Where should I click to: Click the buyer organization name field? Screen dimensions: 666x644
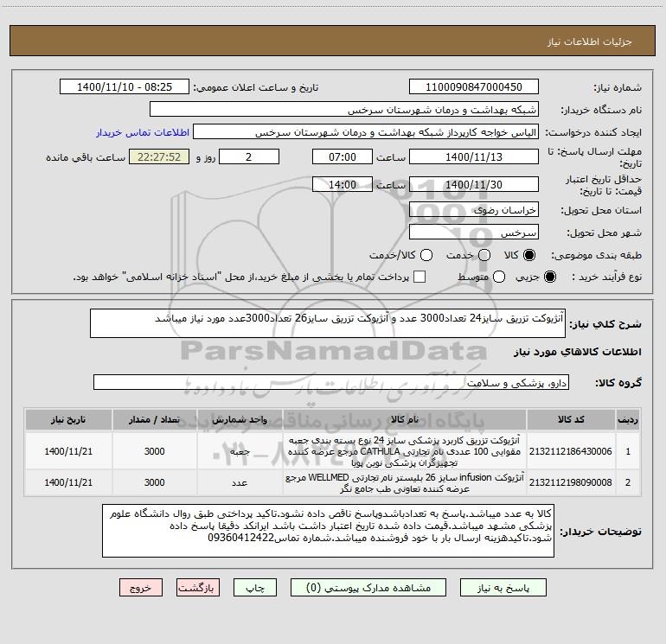[344, 110]
